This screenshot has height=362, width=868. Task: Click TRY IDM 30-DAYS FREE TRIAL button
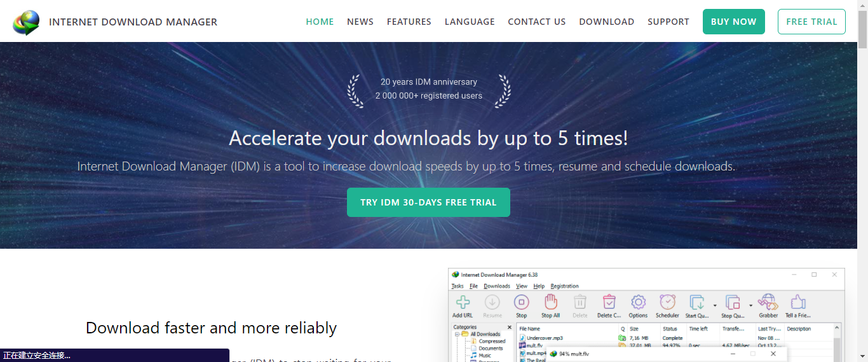pos(428,202)
